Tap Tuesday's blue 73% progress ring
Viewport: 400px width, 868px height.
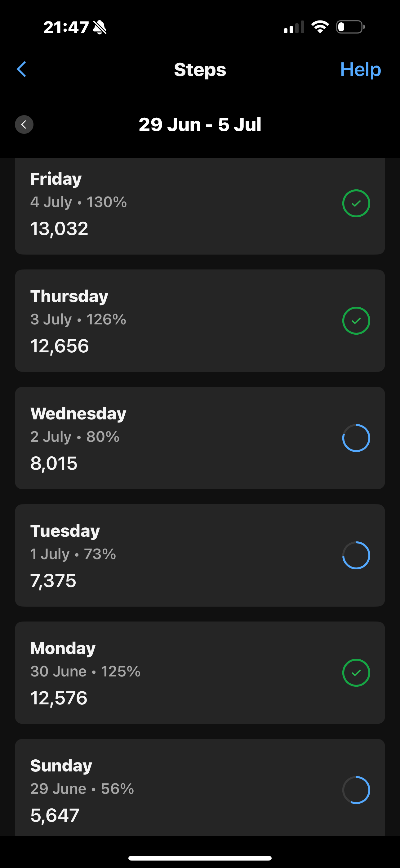point(356,555)
